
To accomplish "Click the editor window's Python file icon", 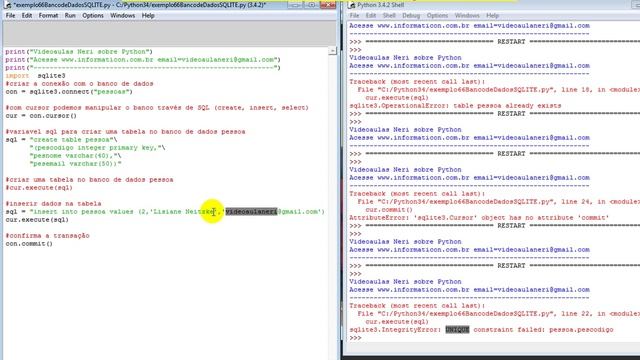I will point(7,5).
